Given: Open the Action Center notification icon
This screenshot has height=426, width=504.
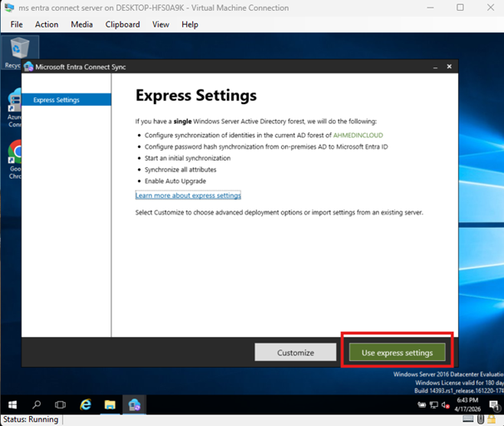Looking at the screenshot, I should point(494,405).
